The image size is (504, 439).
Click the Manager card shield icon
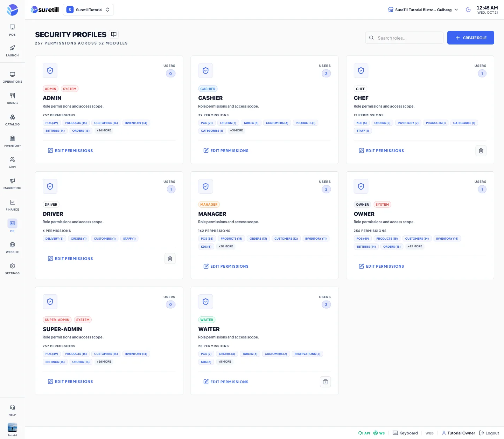(x=205, y=186)
